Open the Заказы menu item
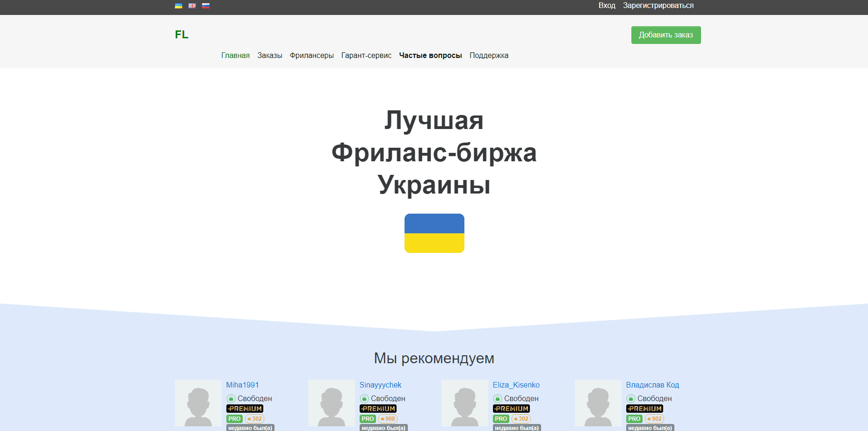 point(270,55)
